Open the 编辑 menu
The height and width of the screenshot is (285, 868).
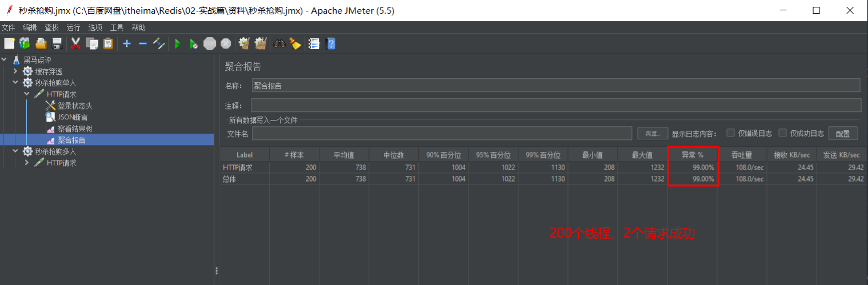click(30, 27)
